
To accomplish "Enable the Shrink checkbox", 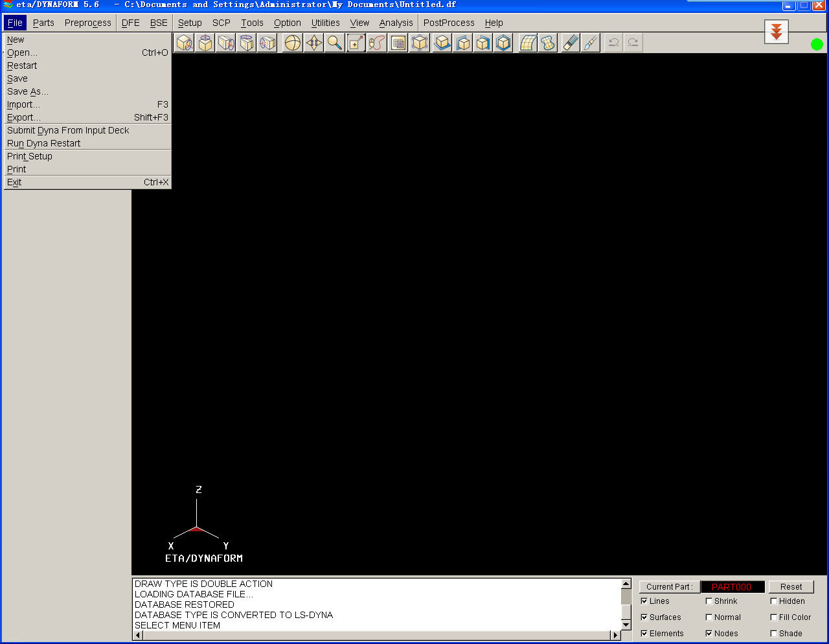I will point(709,601).
